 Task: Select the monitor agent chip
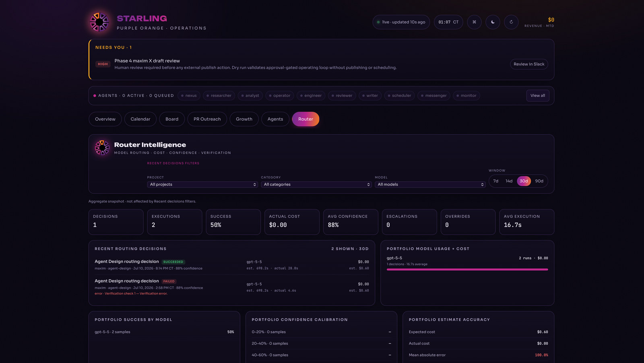click(466, 96)
